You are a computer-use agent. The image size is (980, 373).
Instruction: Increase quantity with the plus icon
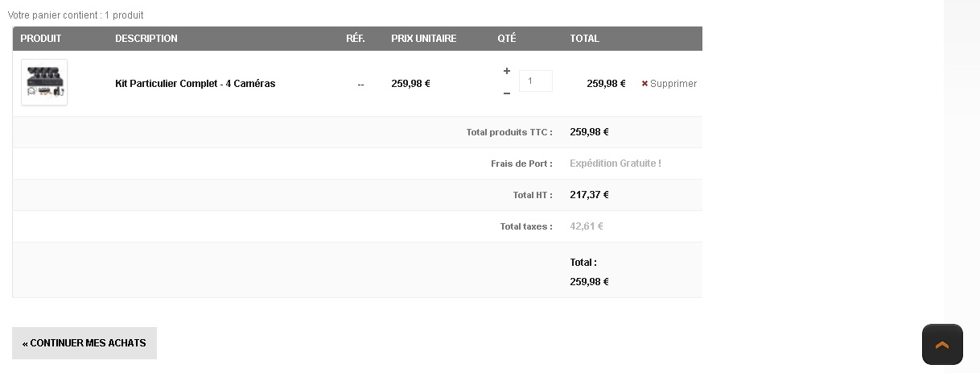point(507,71)
